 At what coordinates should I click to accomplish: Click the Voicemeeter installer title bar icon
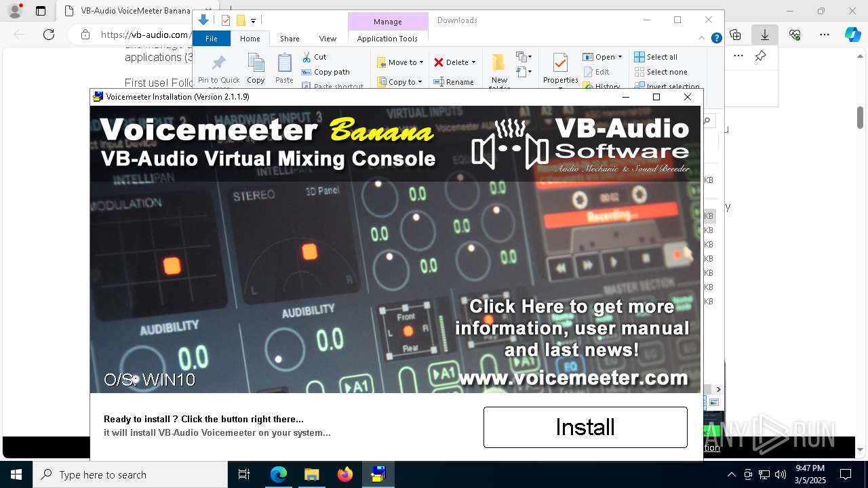98,97
